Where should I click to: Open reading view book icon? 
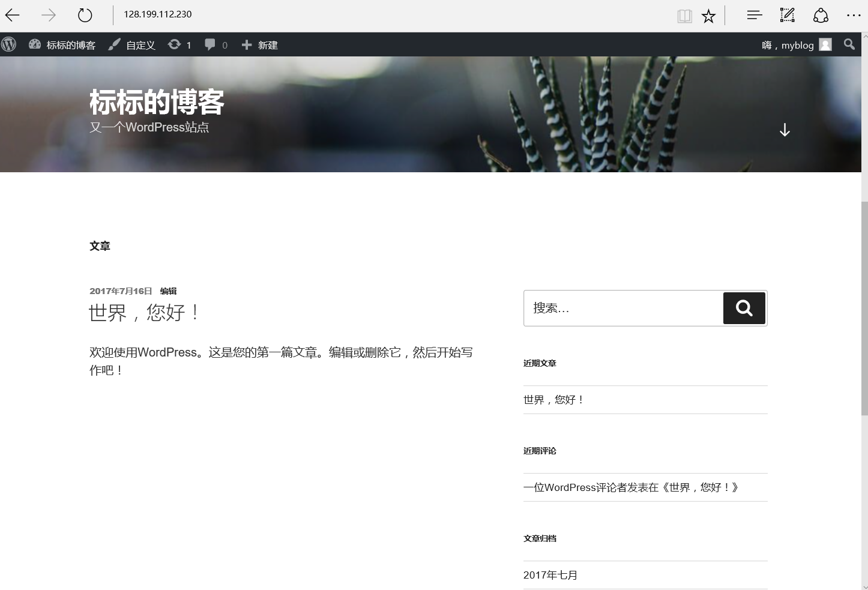(684, 16)
